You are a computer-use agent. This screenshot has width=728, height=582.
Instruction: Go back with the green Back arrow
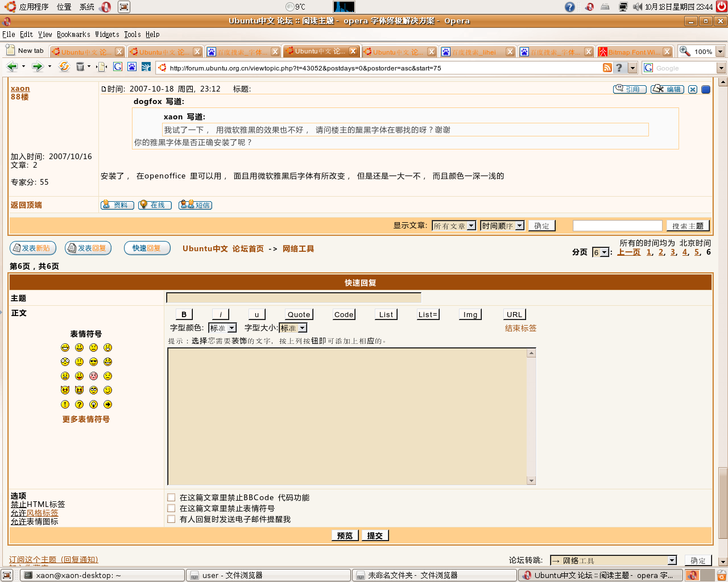pyautogui.click(x=11, y=67)
